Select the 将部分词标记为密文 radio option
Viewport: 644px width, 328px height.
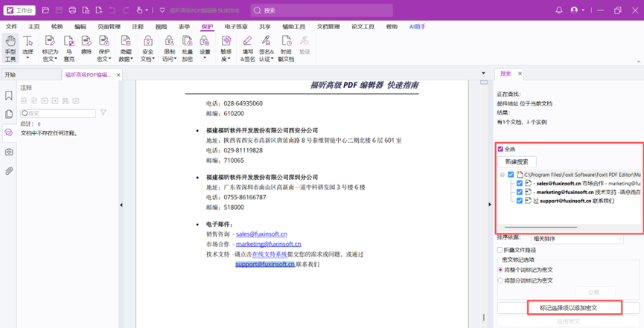(500, 280)
